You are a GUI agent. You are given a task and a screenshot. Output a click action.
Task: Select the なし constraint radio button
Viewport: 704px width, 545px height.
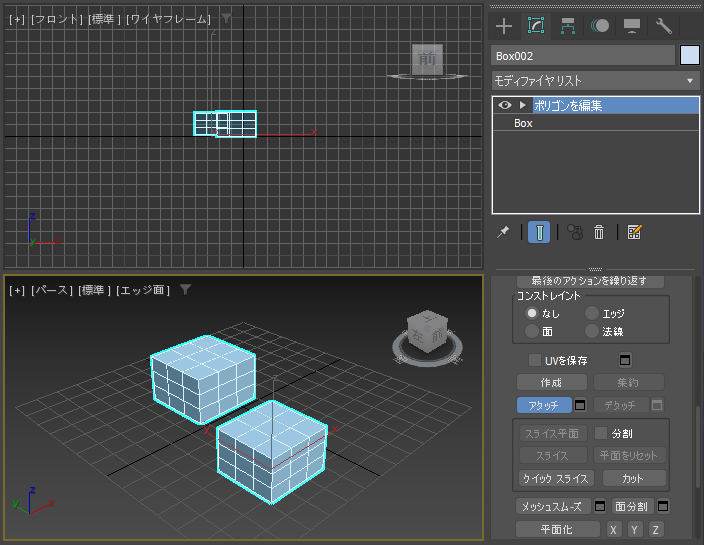(x=532, y=313)
